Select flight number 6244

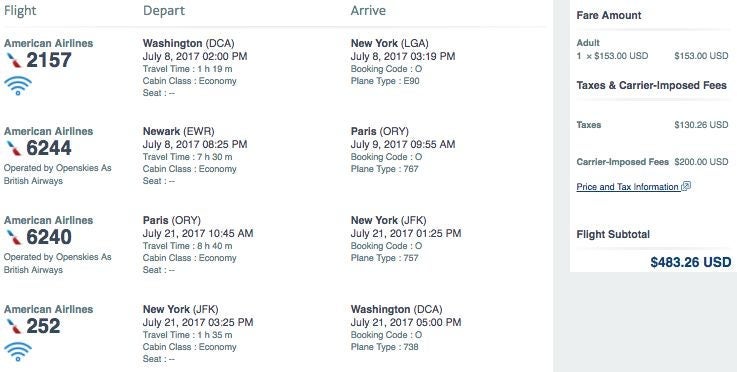[49, 149]
